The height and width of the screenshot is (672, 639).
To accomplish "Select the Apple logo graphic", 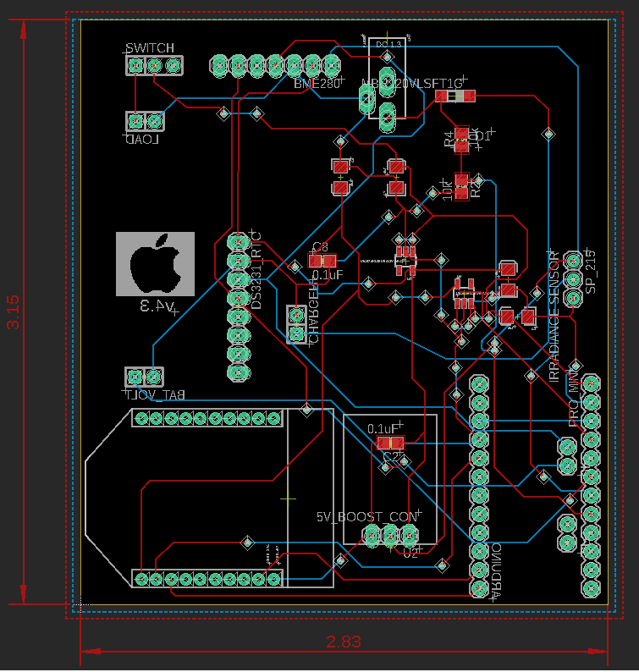I will click(155, 263).
